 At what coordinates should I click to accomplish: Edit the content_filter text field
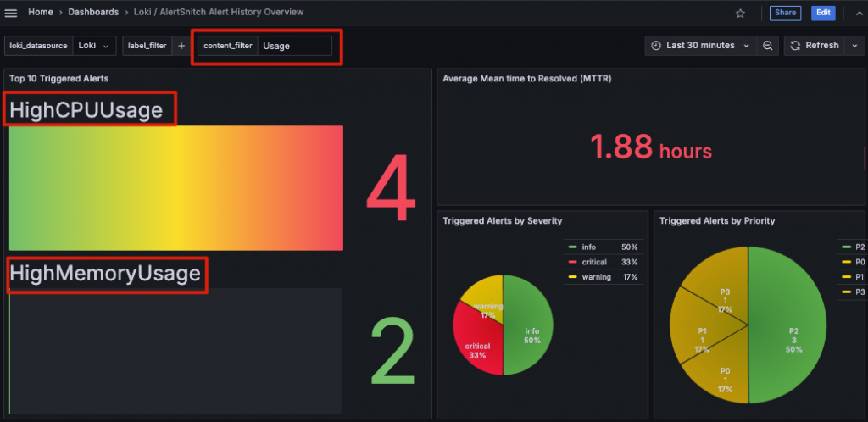(295, 46)
